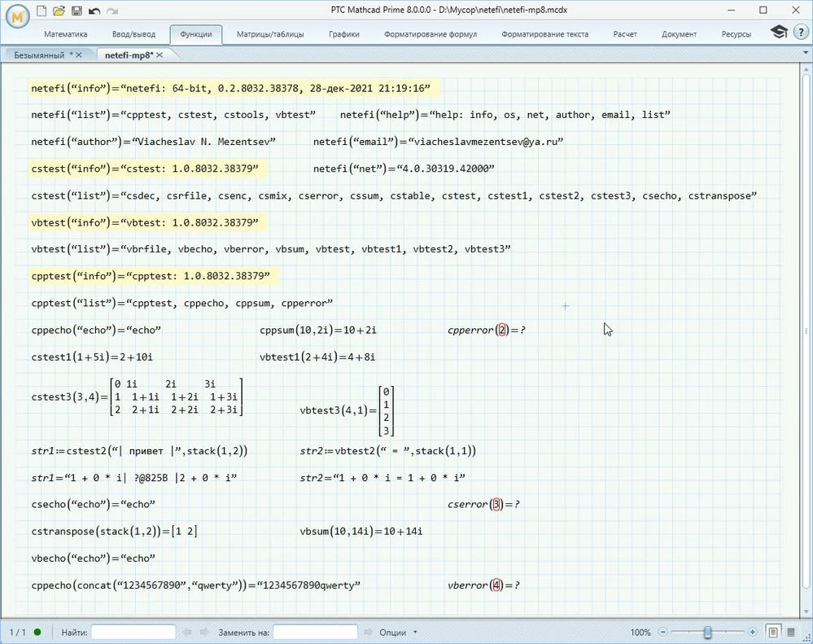This screenshot has width=813, height=644.
Task: Close the Безымянный document tab
Action: [79, 55]
